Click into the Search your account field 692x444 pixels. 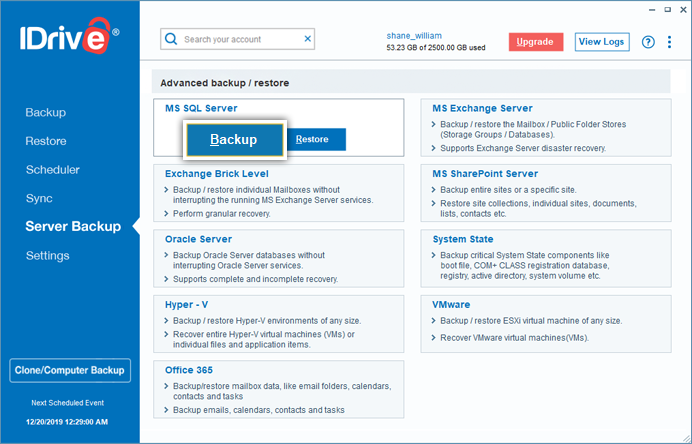pos(237,39)
